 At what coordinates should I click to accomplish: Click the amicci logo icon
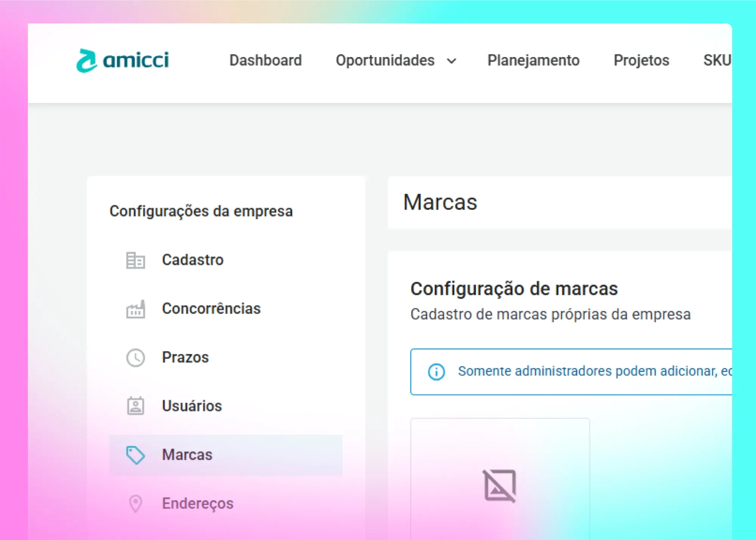pyautogui.click(x=87, y=61)
